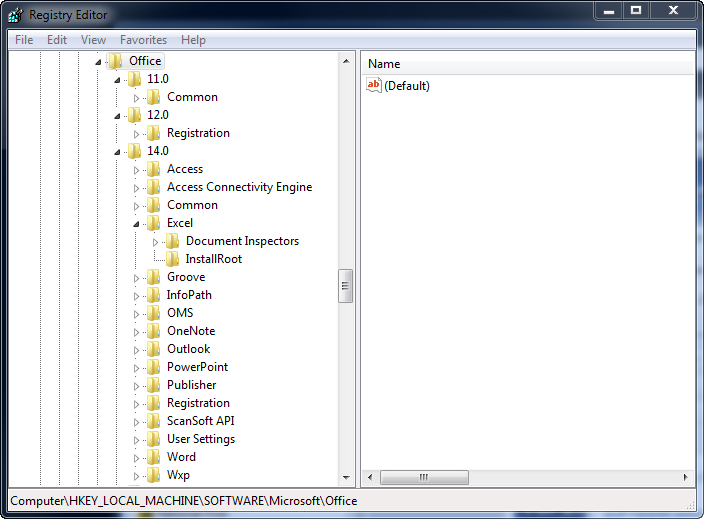The height and width of the screenshot is (519, 704).
Task: Click the Registry Editor app icon in title bar
Action: [x=15, y=15]
